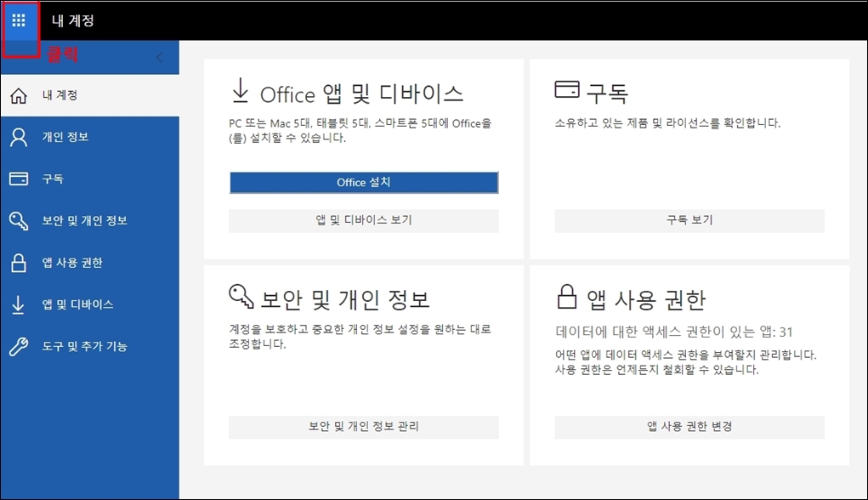
Task: Click the wrench icon in the sidebar
Action: coord(18,347)
